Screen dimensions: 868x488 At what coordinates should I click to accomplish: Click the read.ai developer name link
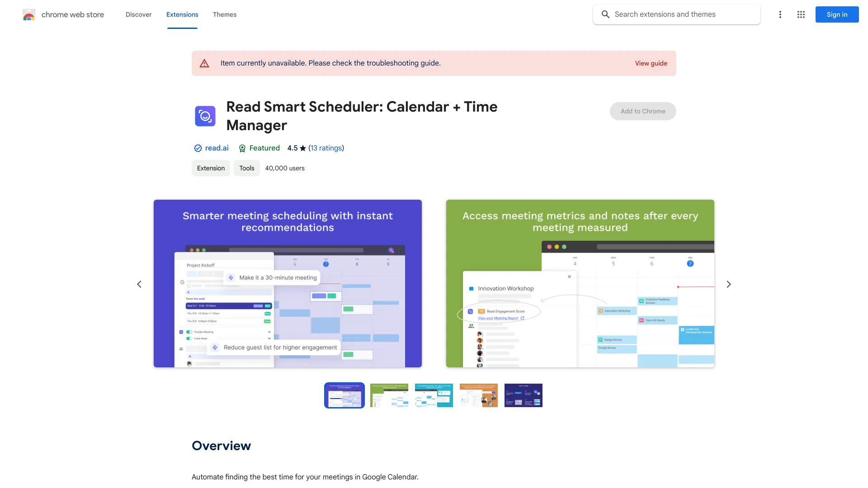(x=217, y=147)
